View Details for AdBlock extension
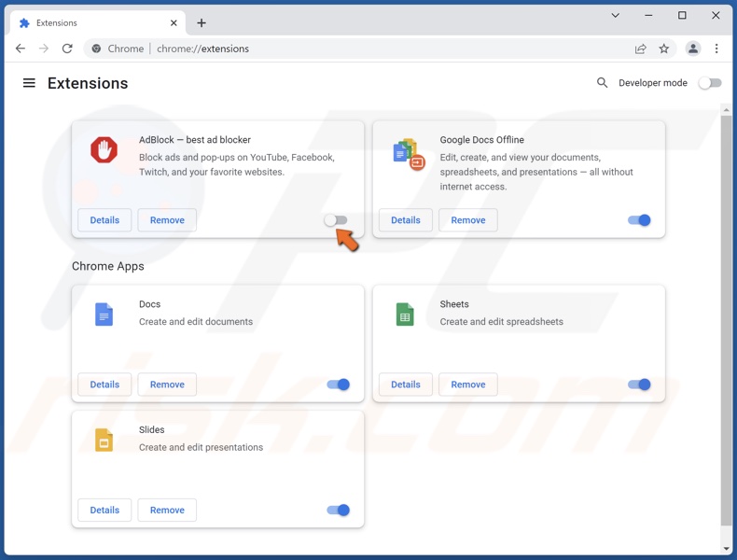This screenshot has width=737, height=560. coord(104,220)
